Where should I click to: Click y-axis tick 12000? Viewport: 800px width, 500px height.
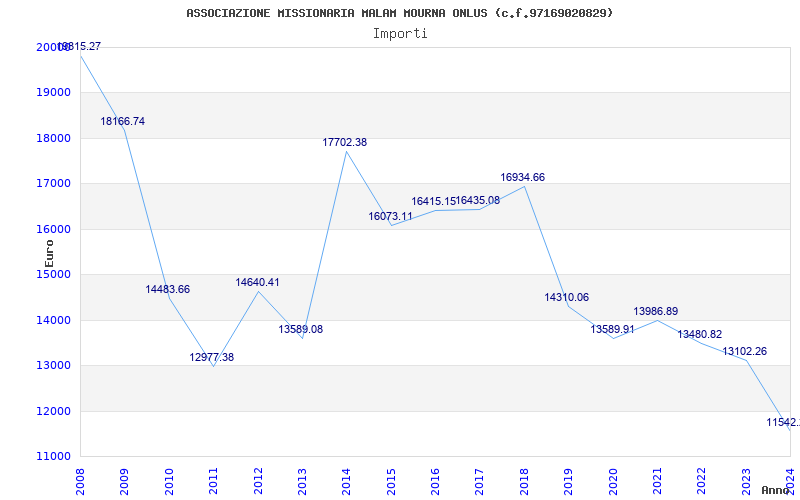(53, 411)
